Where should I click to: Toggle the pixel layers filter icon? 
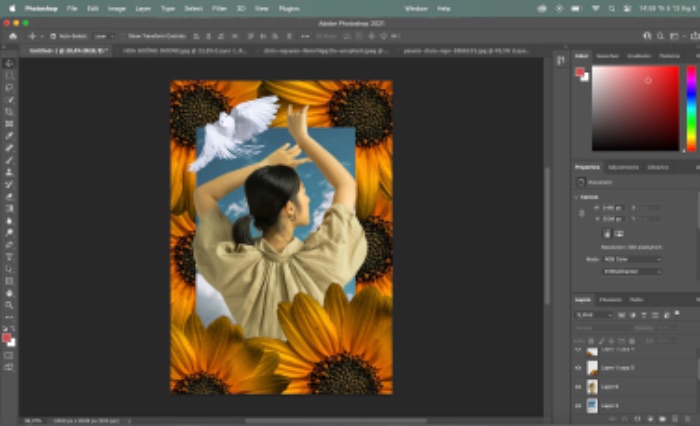tap(621, 315)
